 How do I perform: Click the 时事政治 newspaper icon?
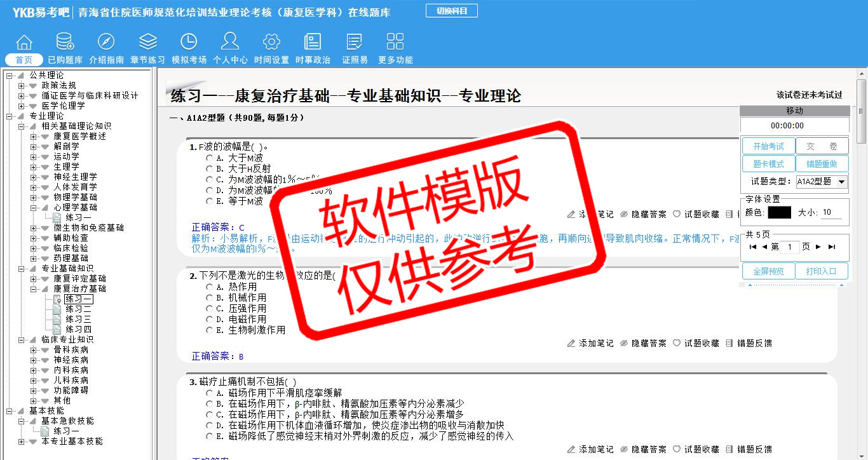313,42
